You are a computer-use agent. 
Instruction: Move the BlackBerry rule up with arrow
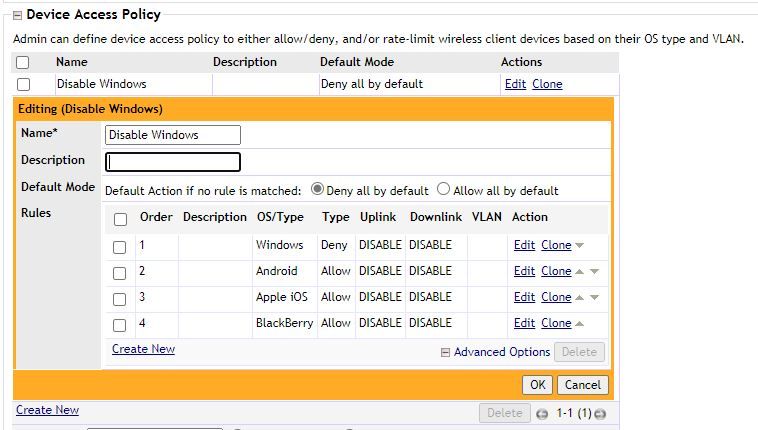coord(580,324)
